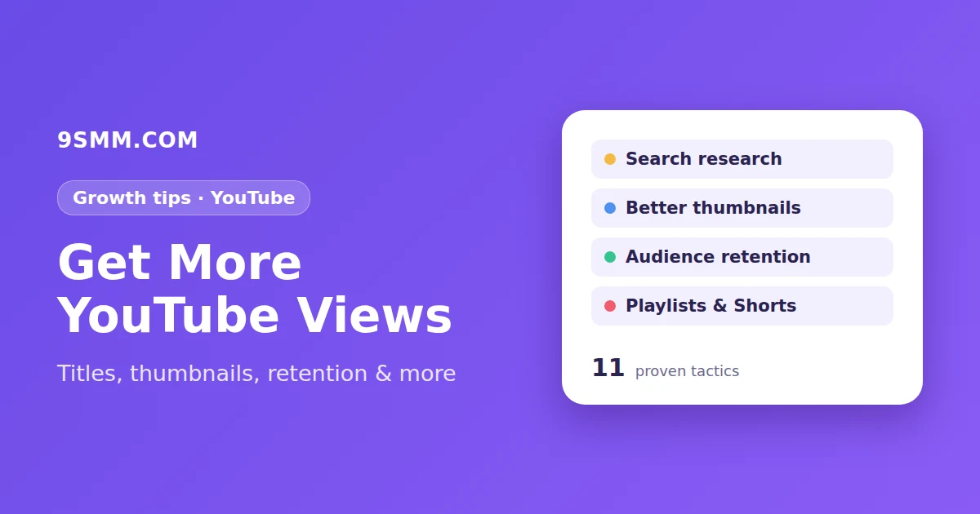Select the Growth tips · YouTube pill

(184, 198)
